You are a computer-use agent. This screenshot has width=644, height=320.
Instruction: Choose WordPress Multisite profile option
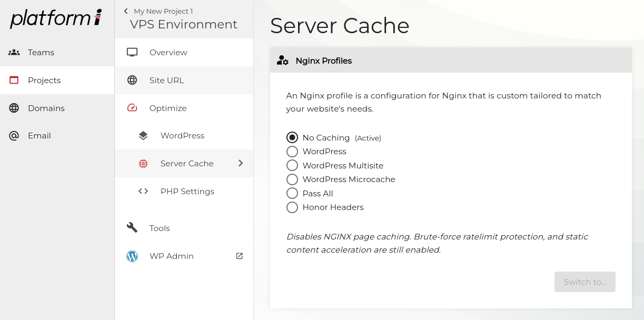292,165
